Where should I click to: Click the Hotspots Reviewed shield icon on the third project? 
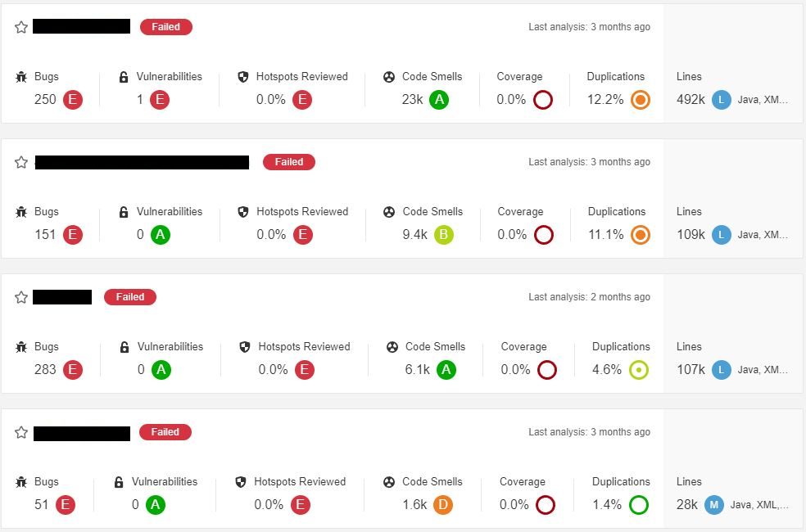coord(243,346)
